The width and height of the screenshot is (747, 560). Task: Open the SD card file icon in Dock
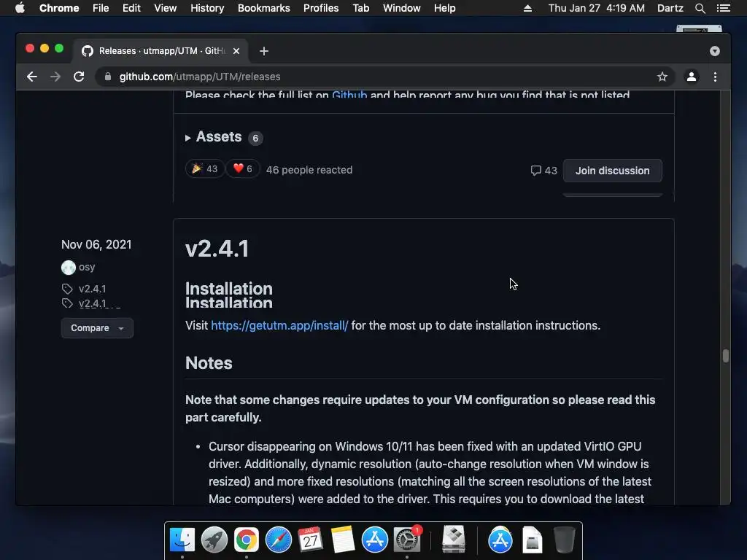(532, 540)
